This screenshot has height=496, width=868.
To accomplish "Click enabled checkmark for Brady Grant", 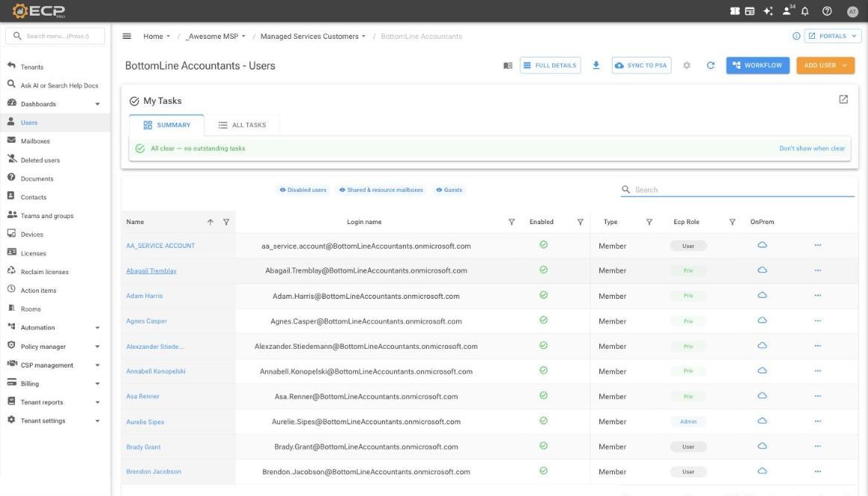I will tap(543, 446).
